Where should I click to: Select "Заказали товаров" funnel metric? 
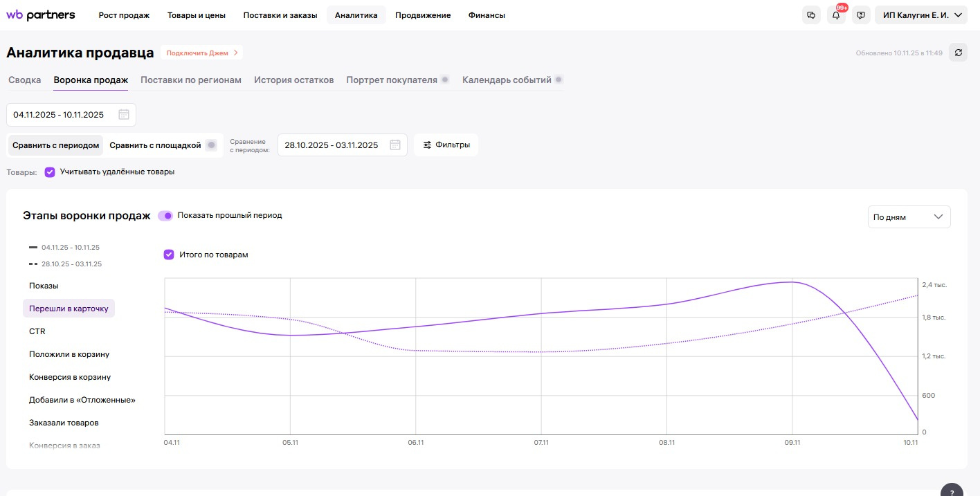(x=64, y=423)
